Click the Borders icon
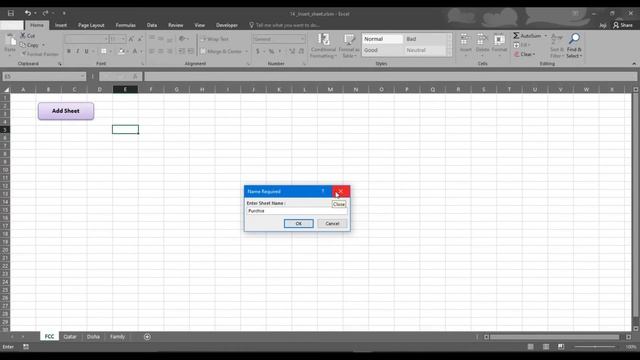The image size is (640, 360). [104, 51]
